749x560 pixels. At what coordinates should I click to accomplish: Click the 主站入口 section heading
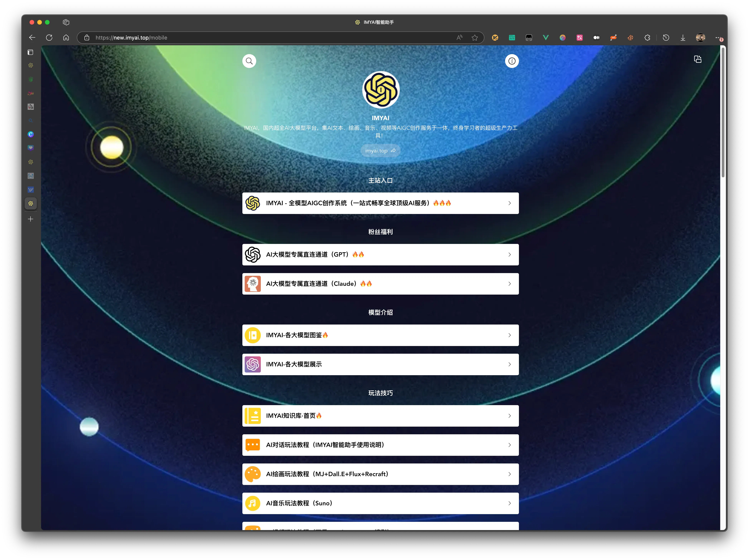(380, 181)
